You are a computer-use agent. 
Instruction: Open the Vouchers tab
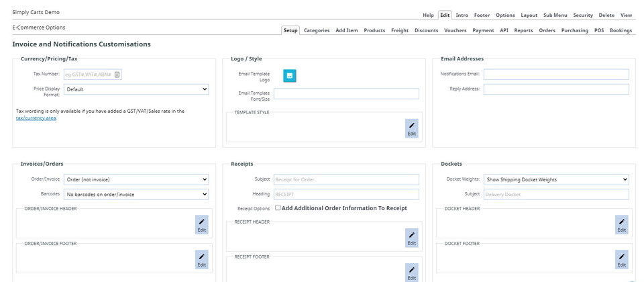click(455, 30)
